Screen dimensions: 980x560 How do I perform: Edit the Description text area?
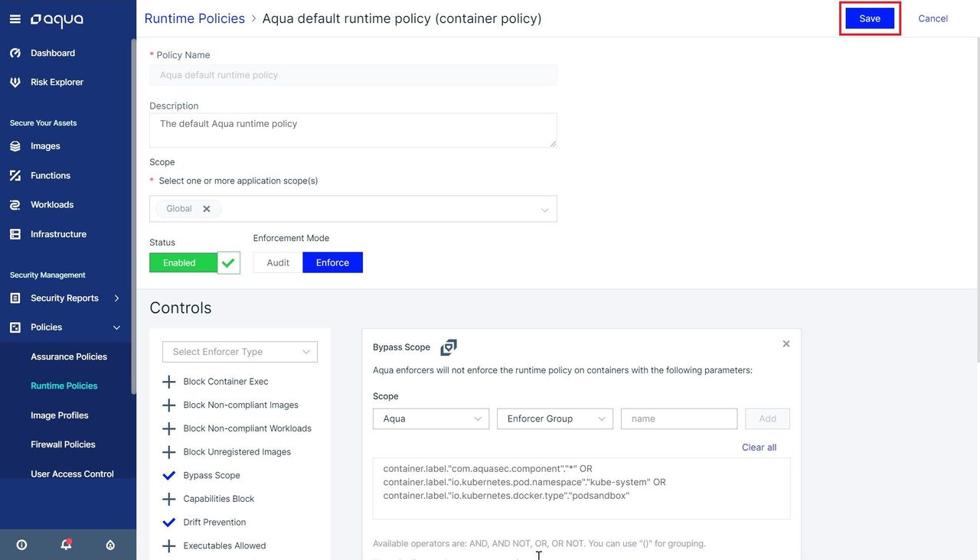coord(353,130)
